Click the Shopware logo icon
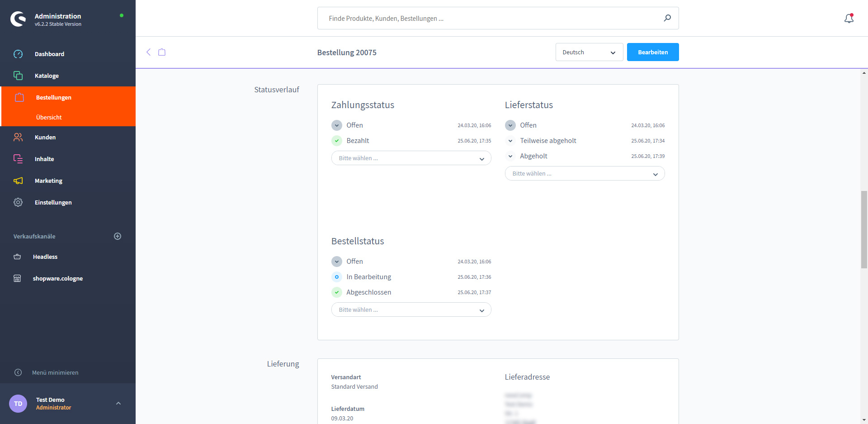 pyautogui.click(x=18, y=19)
